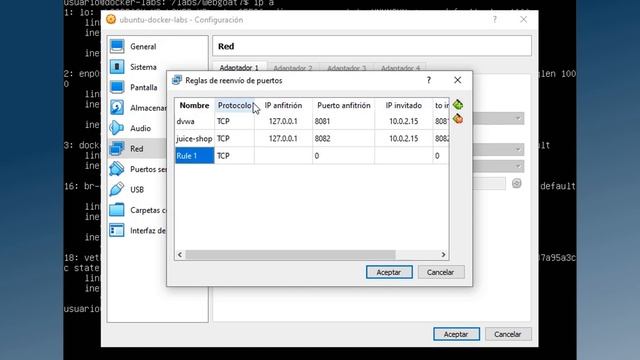Click host port 8081 cell

344,121
